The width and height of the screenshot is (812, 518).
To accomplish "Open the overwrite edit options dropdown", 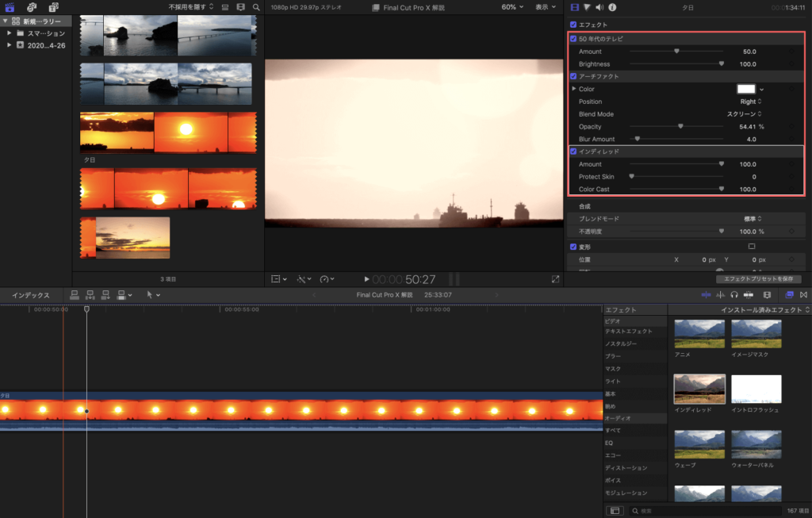I will [124, 295].
